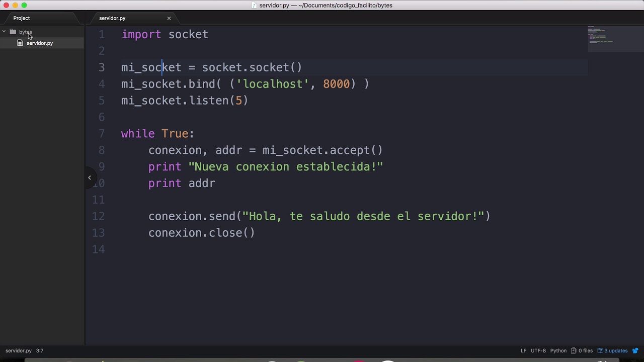
Task: Maximize window with green button
Action: point(24,6)
